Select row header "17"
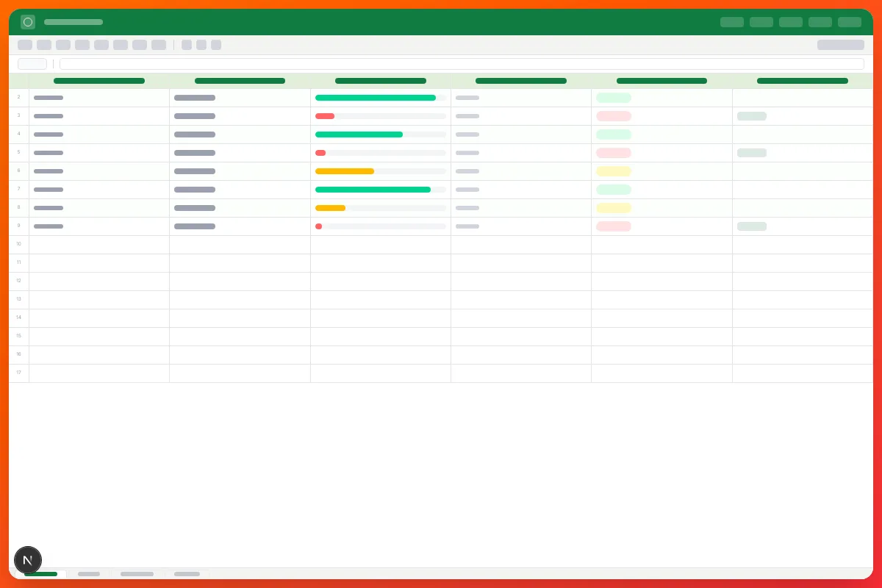Viewport: 882px width, 588px height. point(19,373)
